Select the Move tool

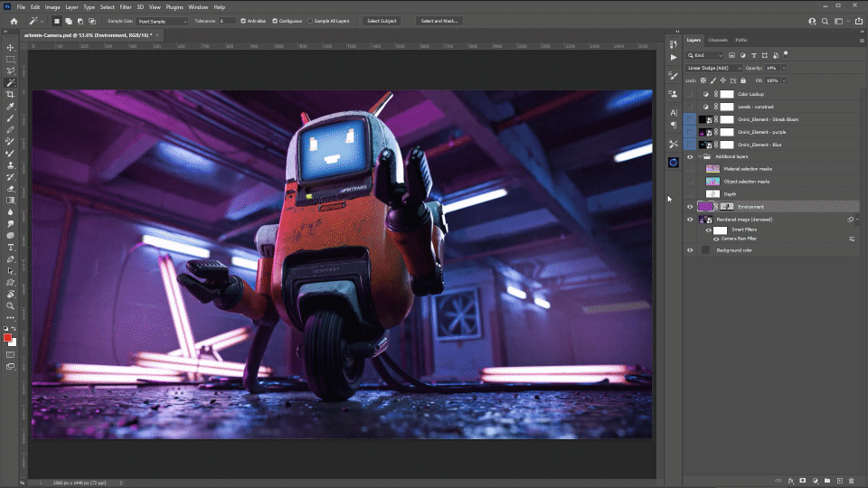tap(10, 47)
